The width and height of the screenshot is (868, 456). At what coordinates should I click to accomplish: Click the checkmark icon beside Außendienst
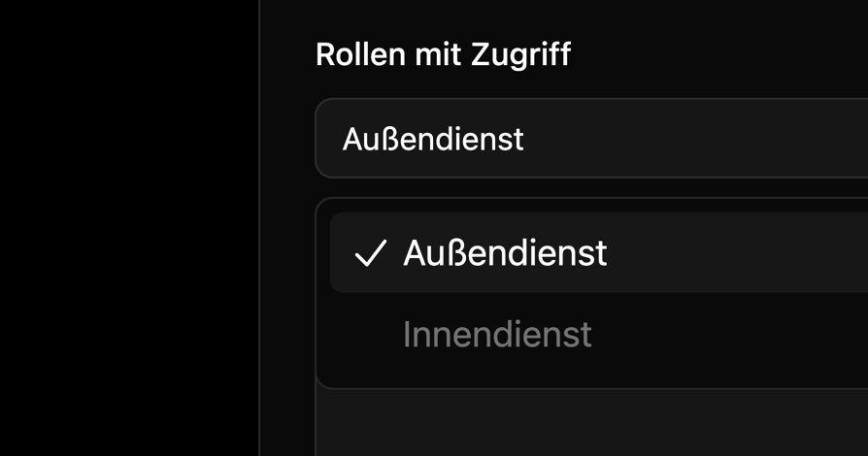[370, 254]
